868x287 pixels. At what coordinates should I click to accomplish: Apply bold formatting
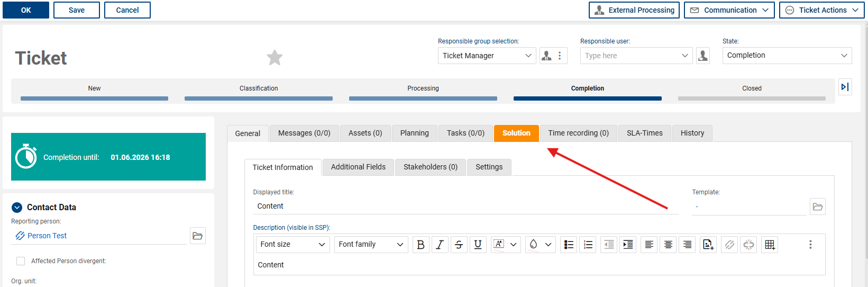pos(421,244)
